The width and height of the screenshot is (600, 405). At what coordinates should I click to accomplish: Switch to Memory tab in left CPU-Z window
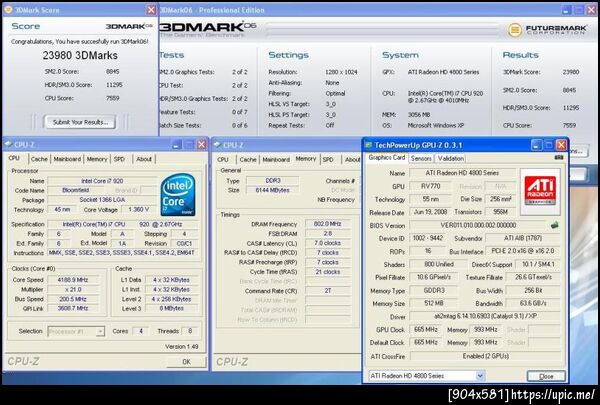pos(97,159)
